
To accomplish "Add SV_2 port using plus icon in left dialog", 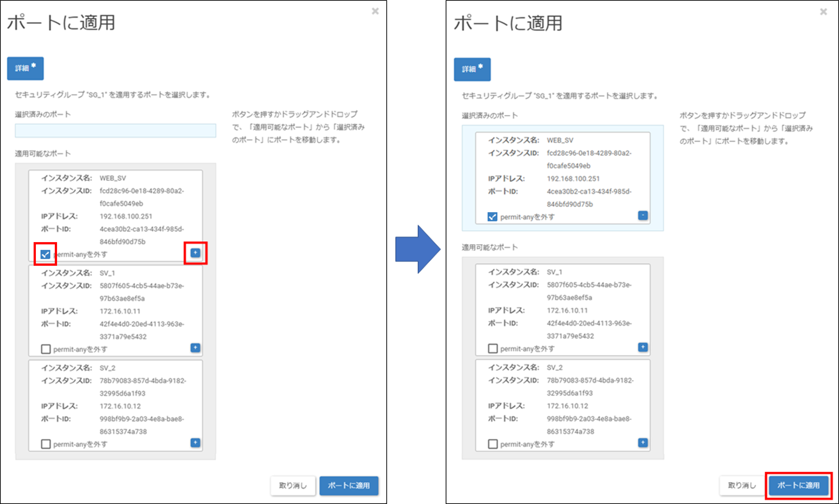I will (x=195, y=443).
